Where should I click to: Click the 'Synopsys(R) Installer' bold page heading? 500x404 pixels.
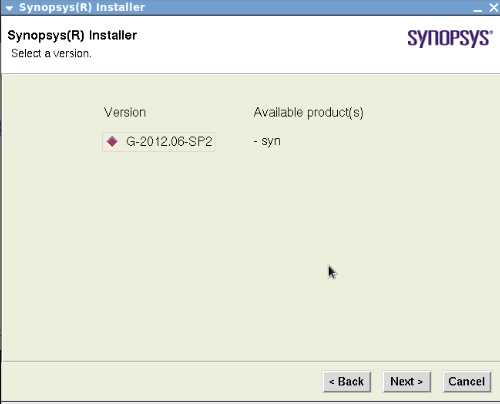[x=72, y=35]
